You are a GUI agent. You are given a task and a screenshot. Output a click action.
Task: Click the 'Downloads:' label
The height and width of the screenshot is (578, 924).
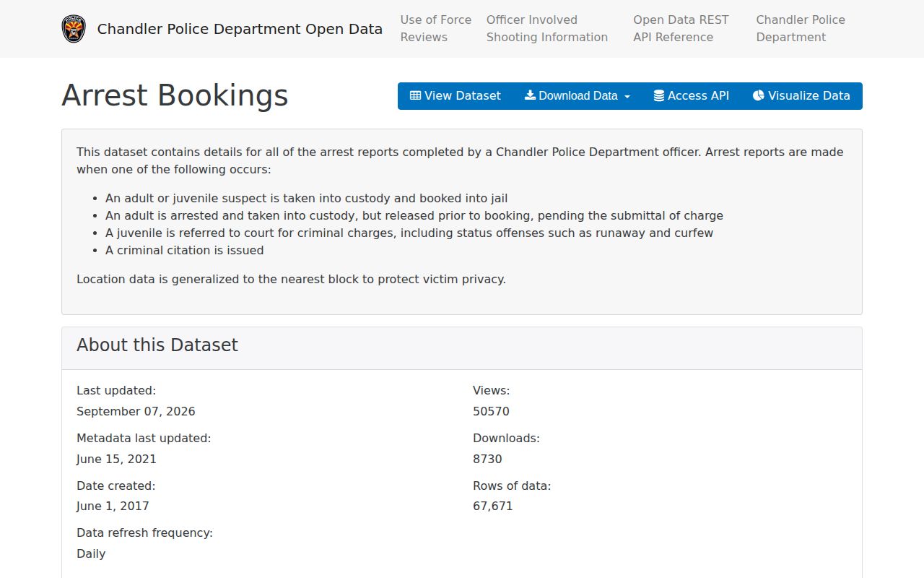(x=506, y=439)
